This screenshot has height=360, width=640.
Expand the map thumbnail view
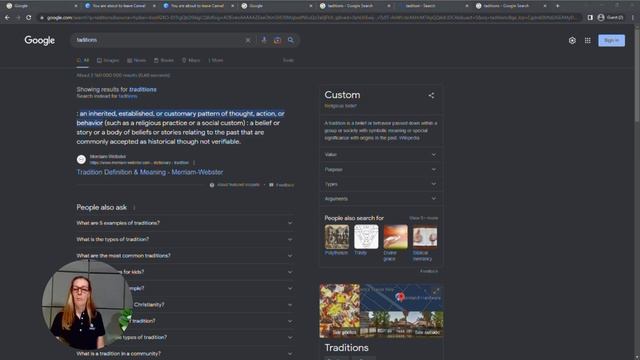click(x=436, y=291)
